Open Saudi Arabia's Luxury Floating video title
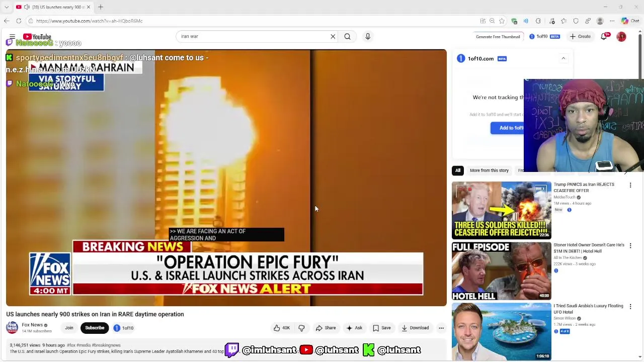 [x=588, y=309]
